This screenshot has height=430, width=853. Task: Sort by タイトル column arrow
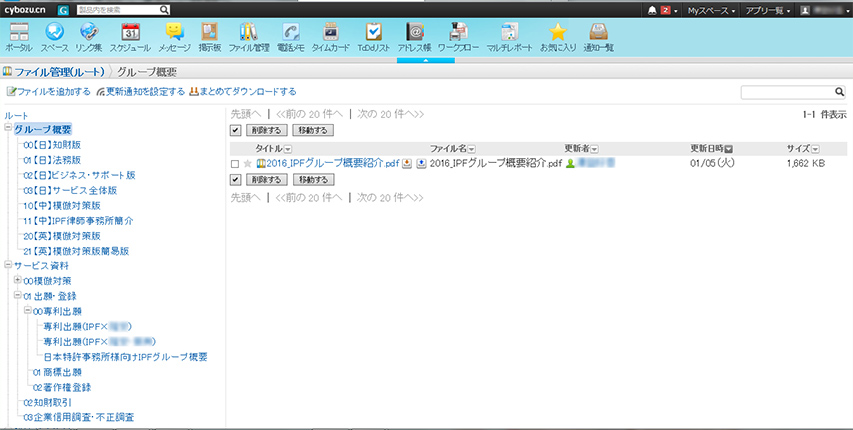[288, 149]
